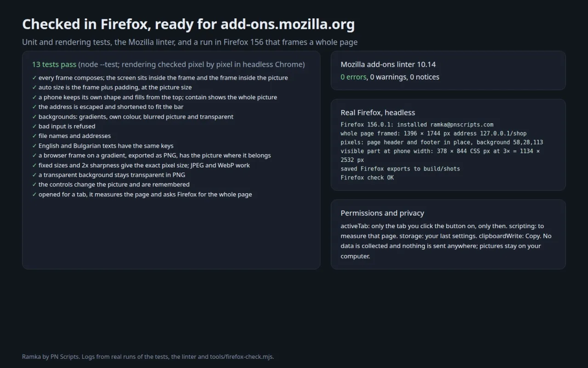
Task: Select the 'Firefox 156.0.1: installed' log line
Action: tap(417, 125)
